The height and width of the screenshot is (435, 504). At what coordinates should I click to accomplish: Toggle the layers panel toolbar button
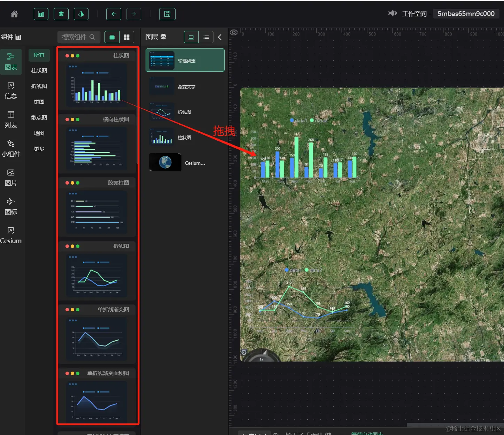click(61, 14)
